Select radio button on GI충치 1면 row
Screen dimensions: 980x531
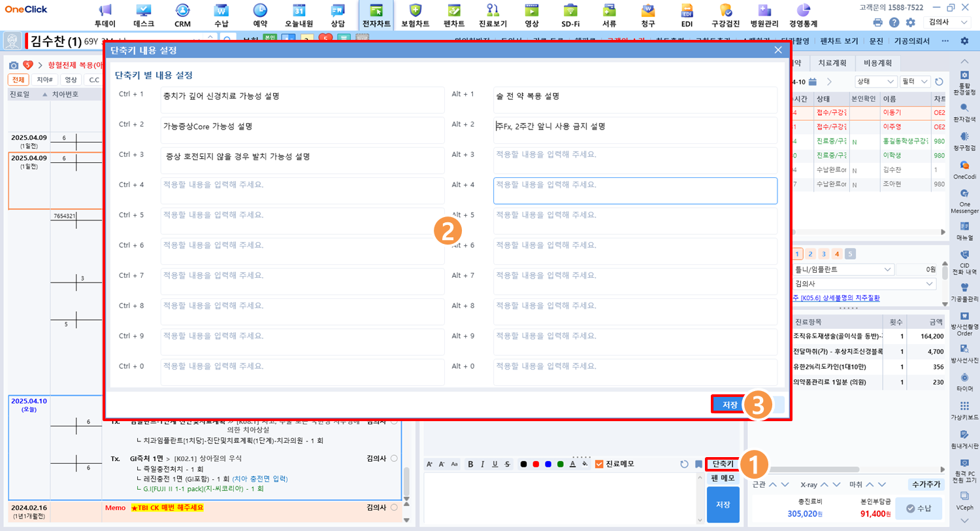394,459
